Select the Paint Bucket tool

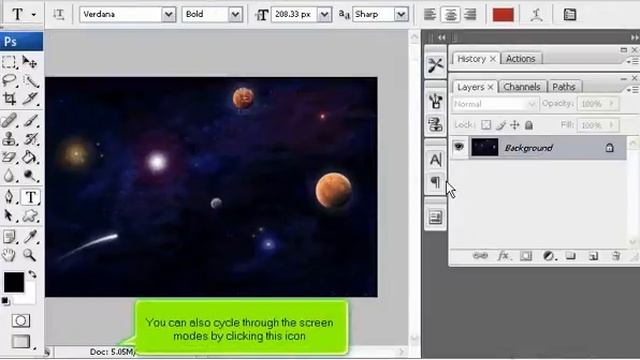[x=30, y=157]
